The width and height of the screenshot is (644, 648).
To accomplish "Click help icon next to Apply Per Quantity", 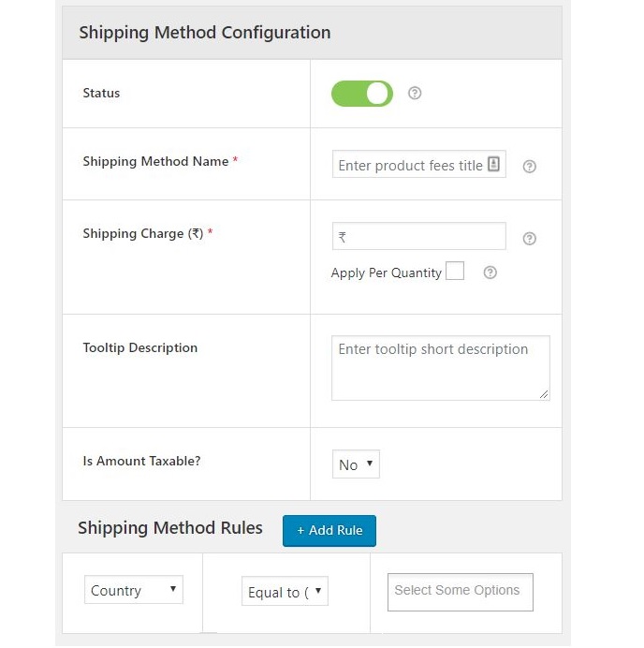I will [x=490, y=272].
